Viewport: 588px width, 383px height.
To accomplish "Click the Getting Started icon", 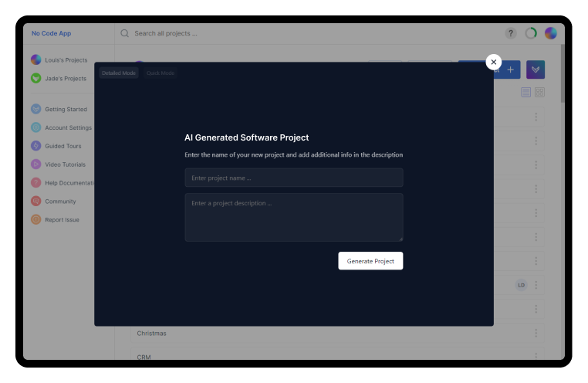I will pyautogui.click(x=36, y=110).
